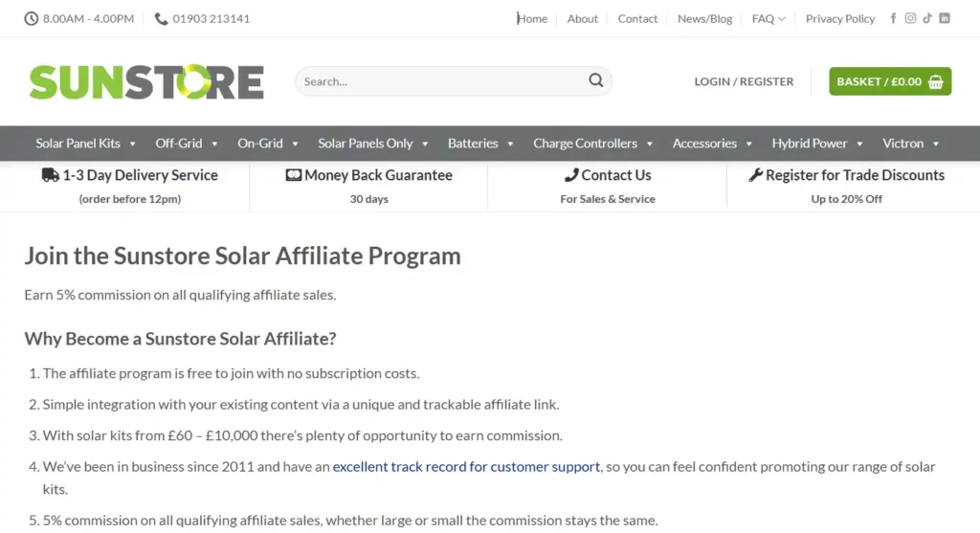Click the phone handset icon by Contact Us
Viewport: 980px width, 533px height.
coord(571,175)
